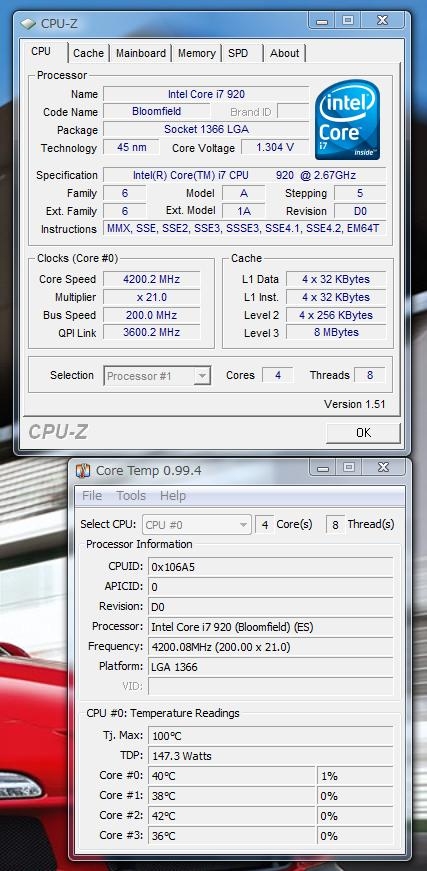Open Core Temp's File menu

pos(92,495)
